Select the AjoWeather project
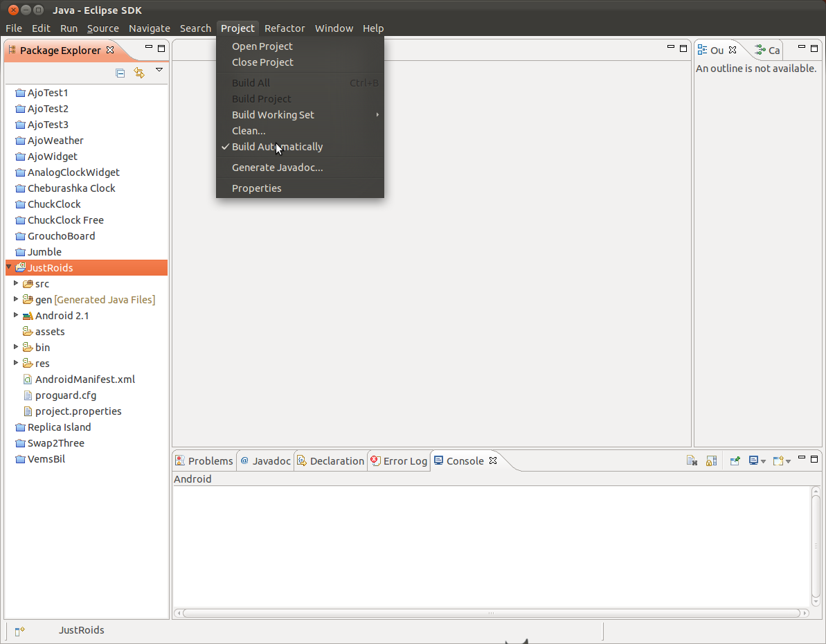826x644 pixels. pos(50,141)
